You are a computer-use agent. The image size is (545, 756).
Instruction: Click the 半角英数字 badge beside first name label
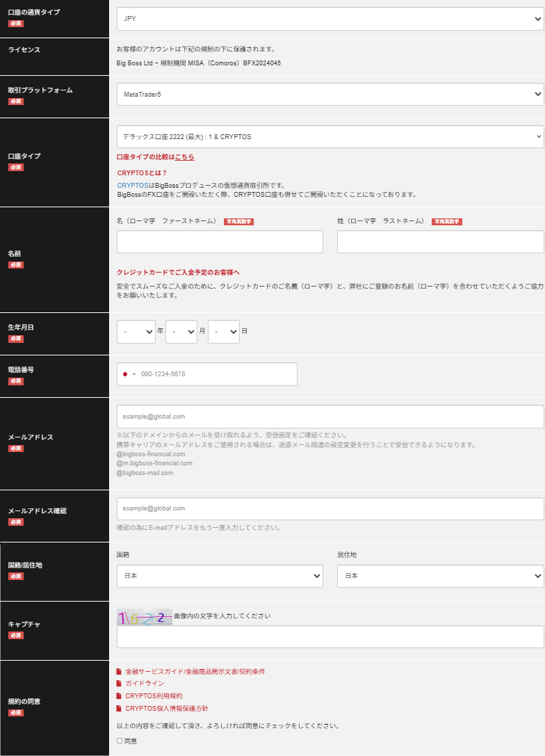click(238, 222)
